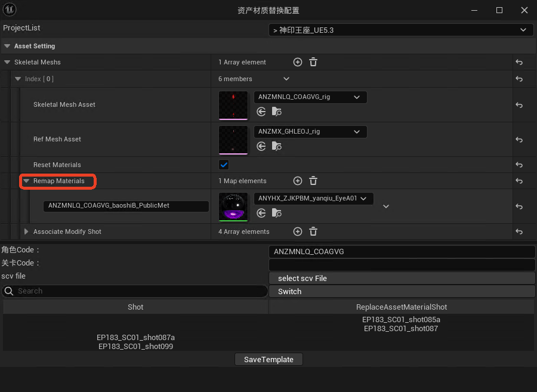Image resolution: width=537 pixels, height=392 pixels.
Task: Add a new Remap Materials map element
Action: click(298, 181)
